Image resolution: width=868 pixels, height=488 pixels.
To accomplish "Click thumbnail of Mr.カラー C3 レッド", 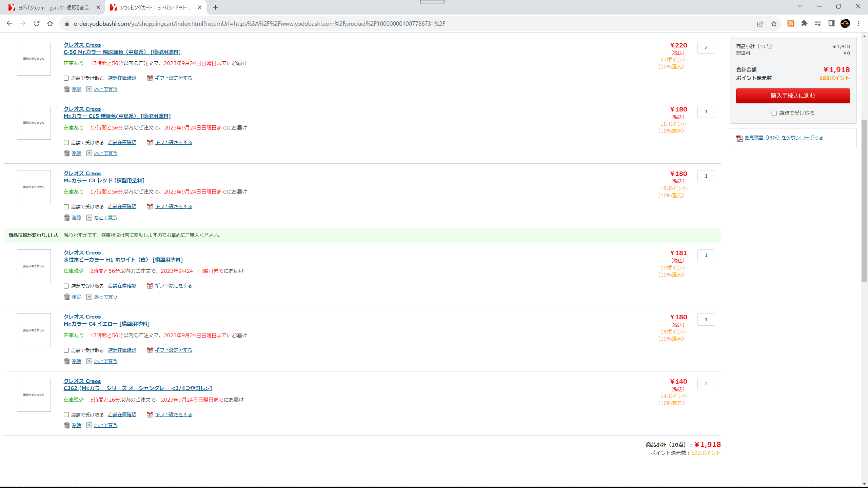I will click(x=34, y=187).
